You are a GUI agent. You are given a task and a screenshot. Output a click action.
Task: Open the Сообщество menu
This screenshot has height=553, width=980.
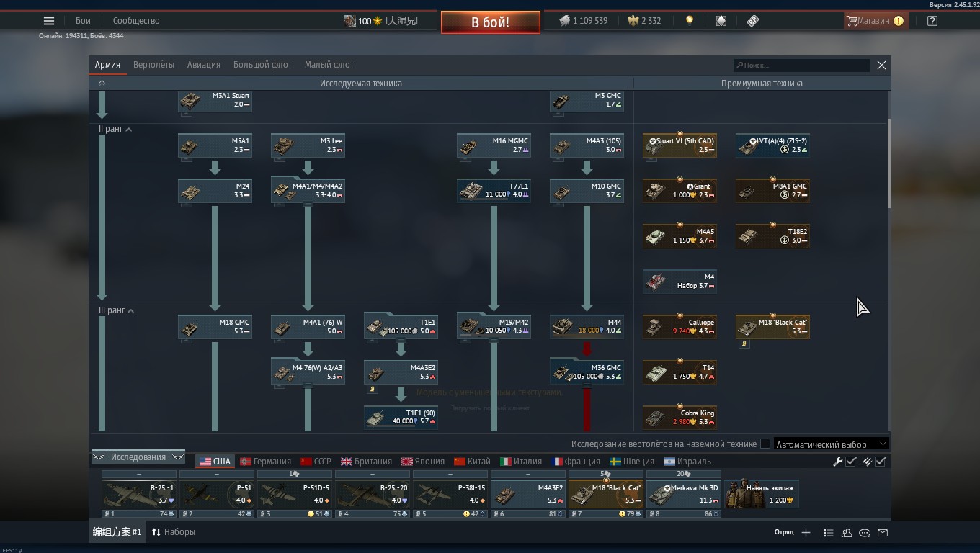click(x=136, y=21)
